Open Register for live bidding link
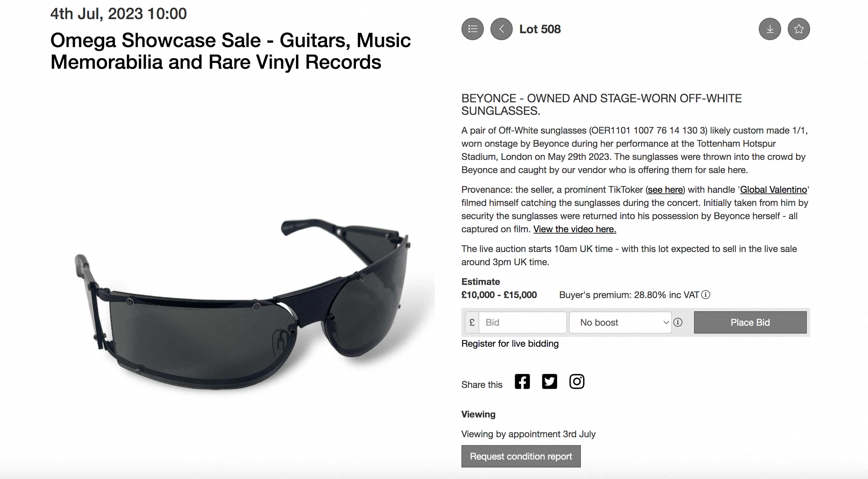Viewport: 868px width, 479px height. click(510, 343)
